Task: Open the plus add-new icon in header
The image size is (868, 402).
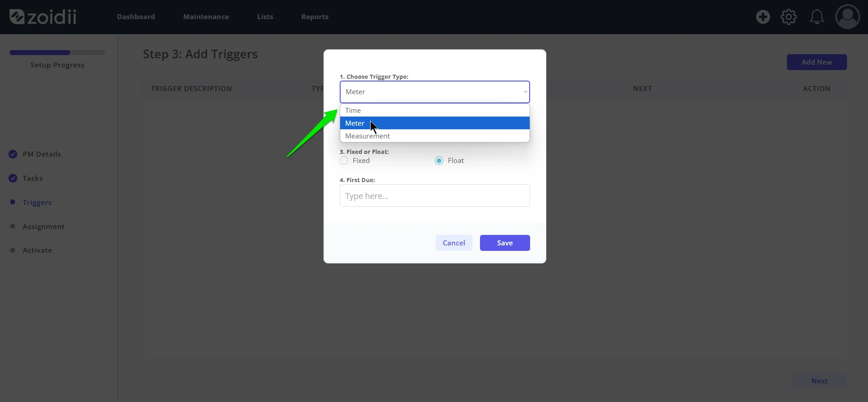Action: (x=763, y=17)
